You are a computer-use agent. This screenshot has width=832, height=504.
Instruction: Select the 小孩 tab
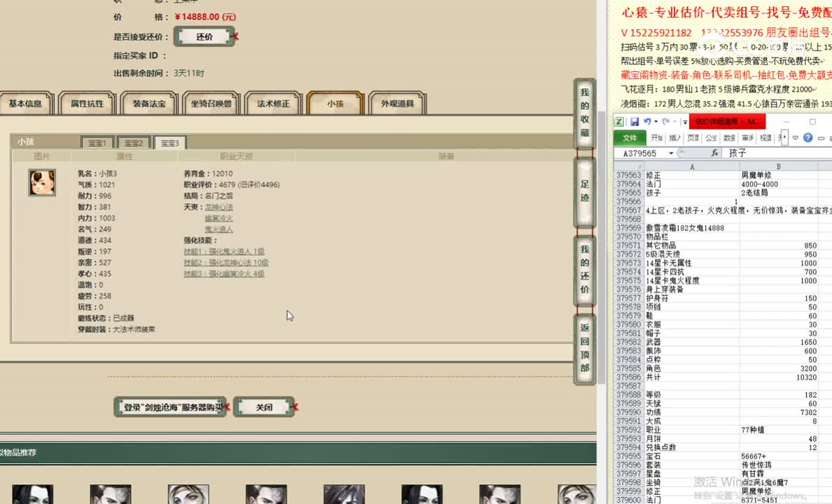(x=335, y=104)
